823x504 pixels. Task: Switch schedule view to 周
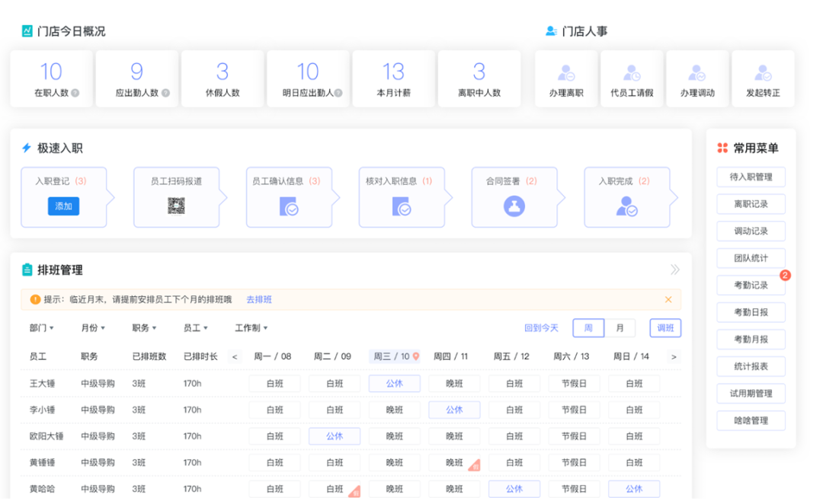pos(588,328)
